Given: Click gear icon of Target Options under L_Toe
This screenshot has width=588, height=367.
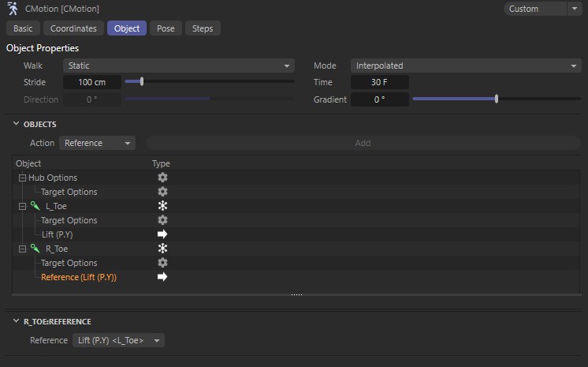Looking at the screenshot, I should coord(162,220).
